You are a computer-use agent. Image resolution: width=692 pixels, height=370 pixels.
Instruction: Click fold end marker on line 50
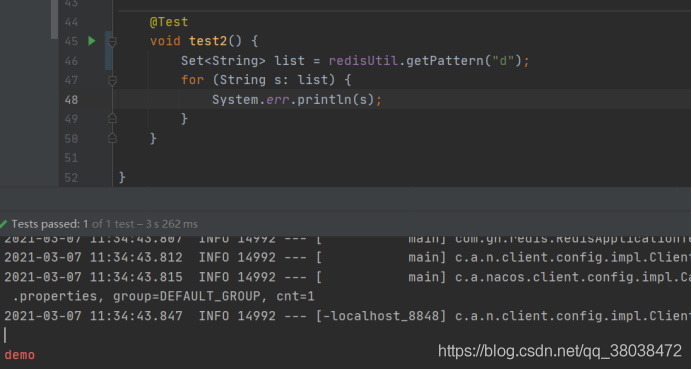point(113,138)
